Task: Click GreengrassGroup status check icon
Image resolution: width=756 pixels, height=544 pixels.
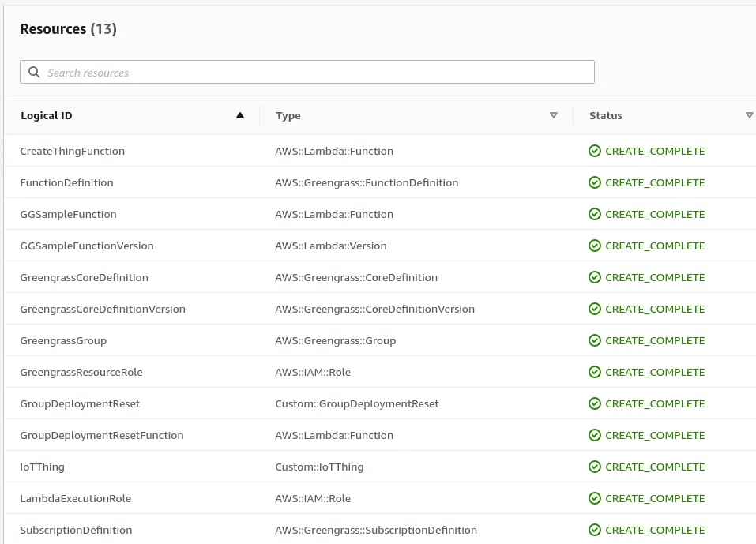Action: 595,340
